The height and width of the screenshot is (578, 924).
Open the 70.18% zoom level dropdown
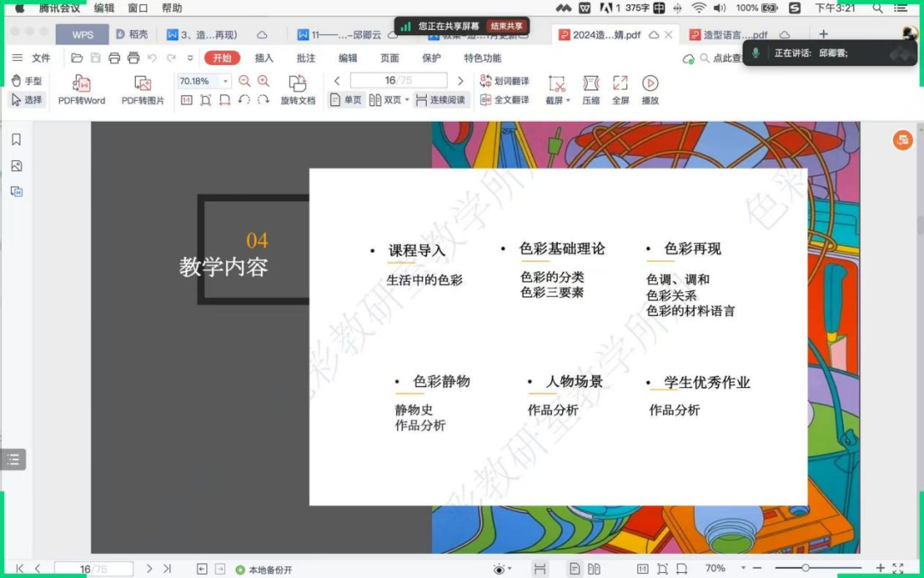coord(226,81)
